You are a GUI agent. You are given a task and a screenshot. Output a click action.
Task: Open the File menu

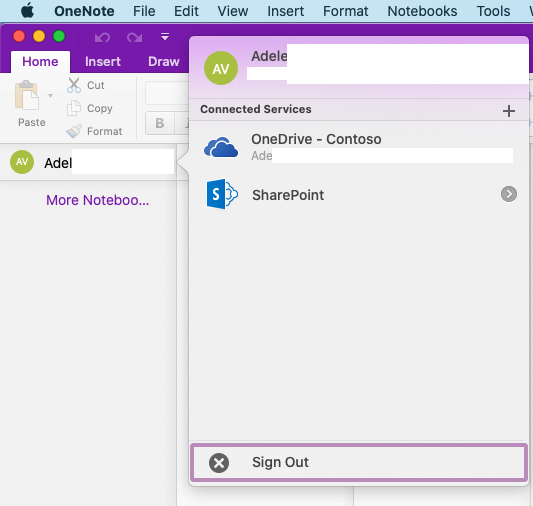(x=144, y=11)
